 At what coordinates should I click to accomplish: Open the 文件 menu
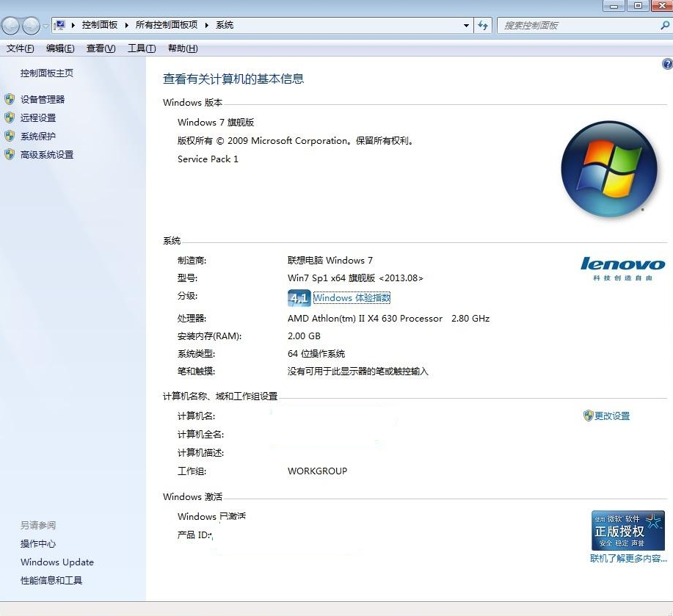tap(19, 48)
